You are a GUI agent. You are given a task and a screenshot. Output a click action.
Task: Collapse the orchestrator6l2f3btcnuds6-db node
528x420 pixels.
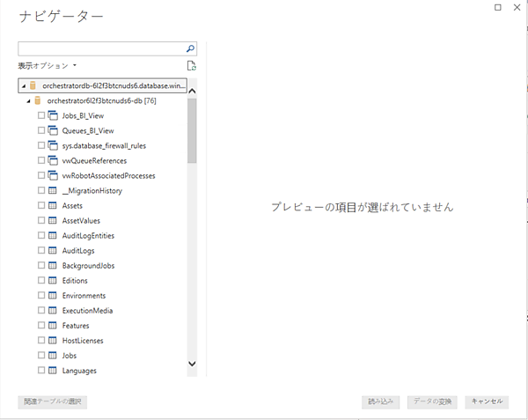click(x=28, y=101)
